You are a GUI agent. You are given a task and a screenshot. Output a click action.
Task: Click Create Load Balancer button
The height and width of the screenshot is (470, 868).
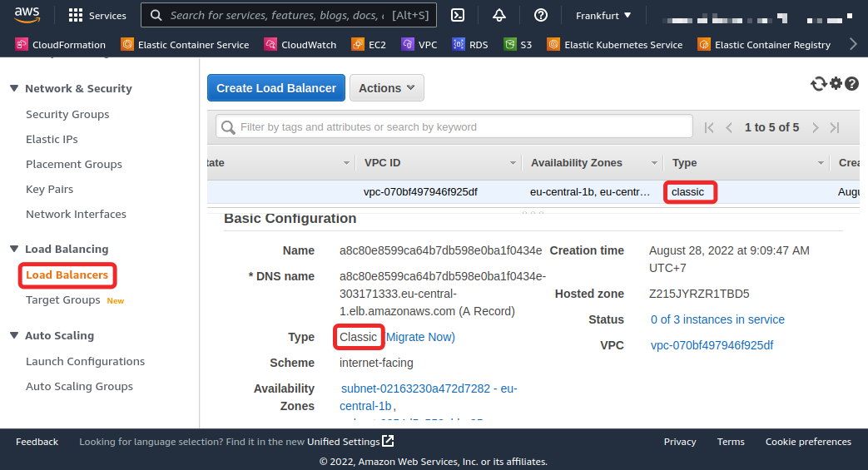(x=276, y=88)
